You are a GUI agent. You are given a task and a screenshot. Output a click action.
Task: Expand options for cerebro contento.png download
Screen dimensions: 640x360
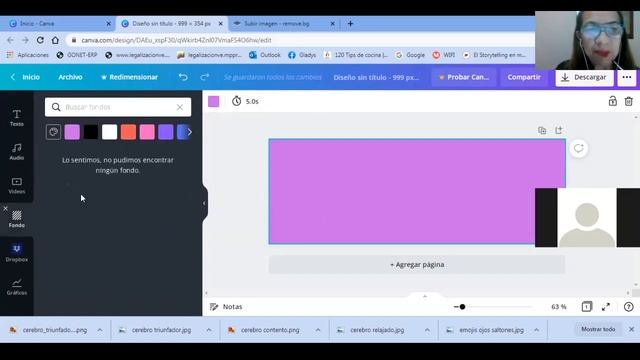coord(318,330)
